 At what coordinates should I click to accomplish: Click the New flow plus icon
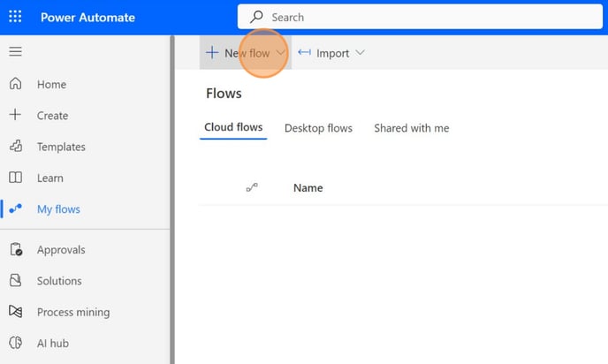pyautogui.click(x=212, y=52)
